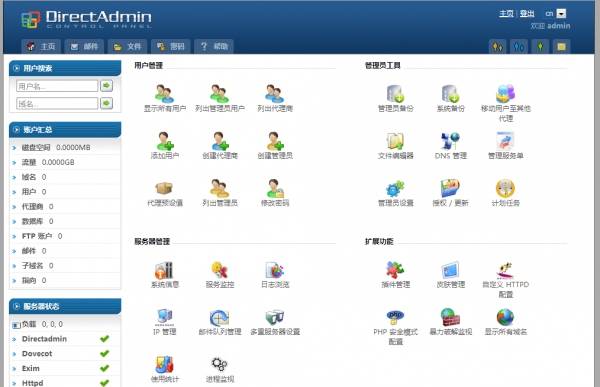Submit the 域名 search arrow button
The height and width of the screenshot is (387, 600).
(106, 103)
